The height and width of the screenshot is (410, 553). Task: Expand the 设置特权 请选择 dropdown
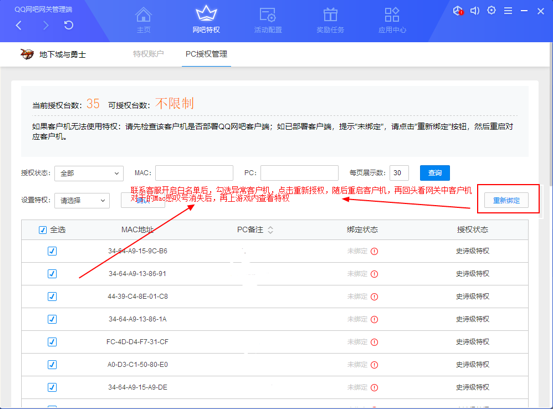tap(82, 201)
